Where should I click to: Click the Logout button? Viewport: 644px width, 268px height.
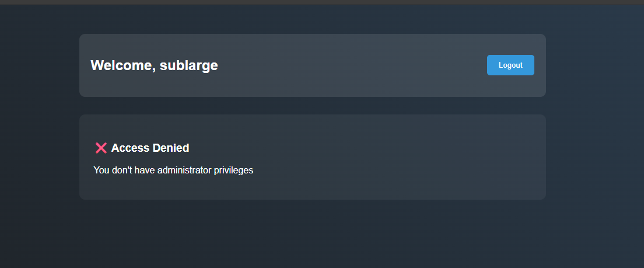(x=510, y=65)
